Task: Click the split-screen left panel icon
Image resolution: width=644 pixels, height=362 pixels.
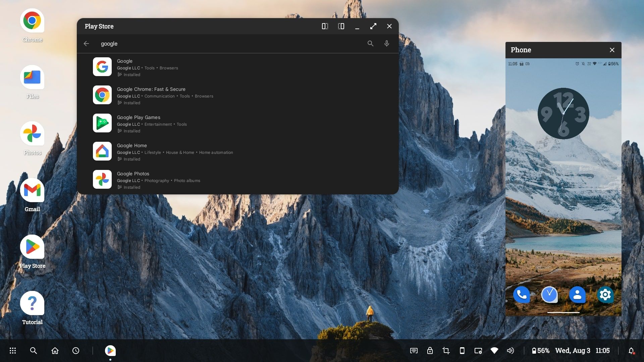Action: click(x=325, y=26)
